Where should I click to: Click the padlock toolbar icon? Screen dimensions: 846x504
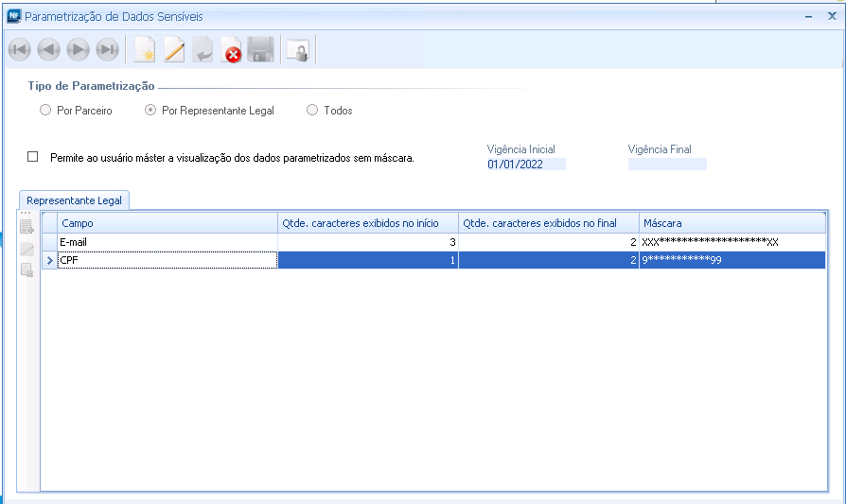pyautogui.click(x=298, y=50)
